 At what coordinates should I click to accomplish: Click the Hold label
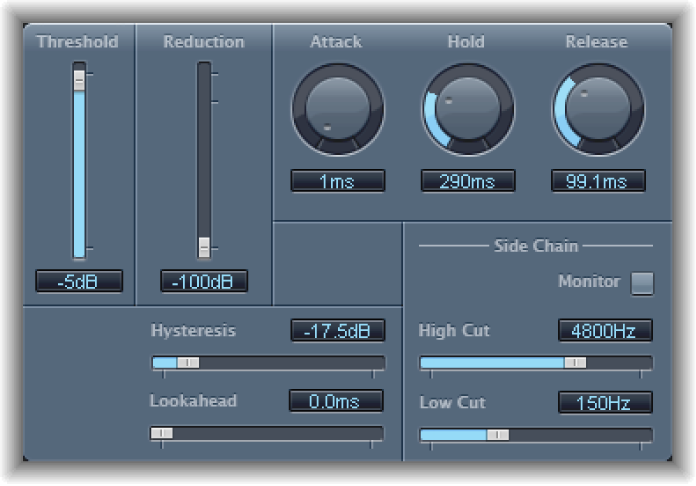point(466,42)
